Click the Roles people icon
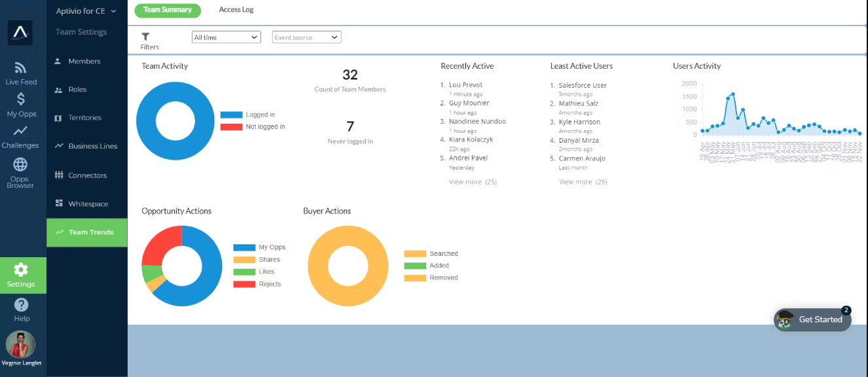The image size is (868, 377). [x=58, y=90]
